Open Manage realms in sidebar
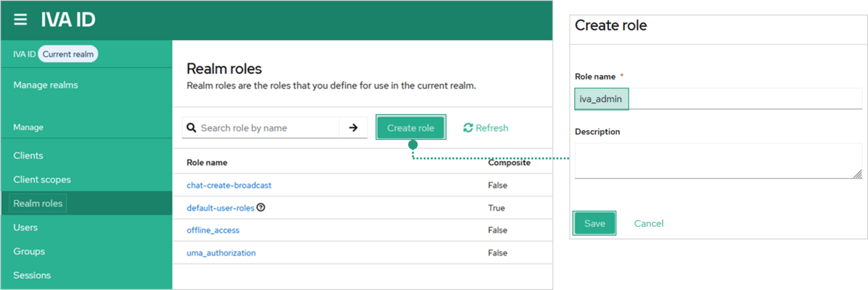The image size is (868, 290). pyautogui.click(x=46, y=85)
